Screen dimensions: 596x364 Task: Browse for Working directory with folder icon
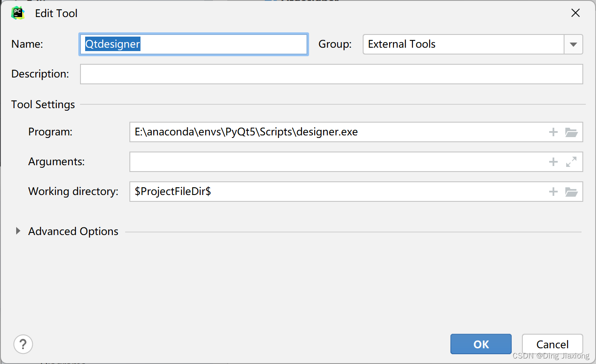point(571,192)
